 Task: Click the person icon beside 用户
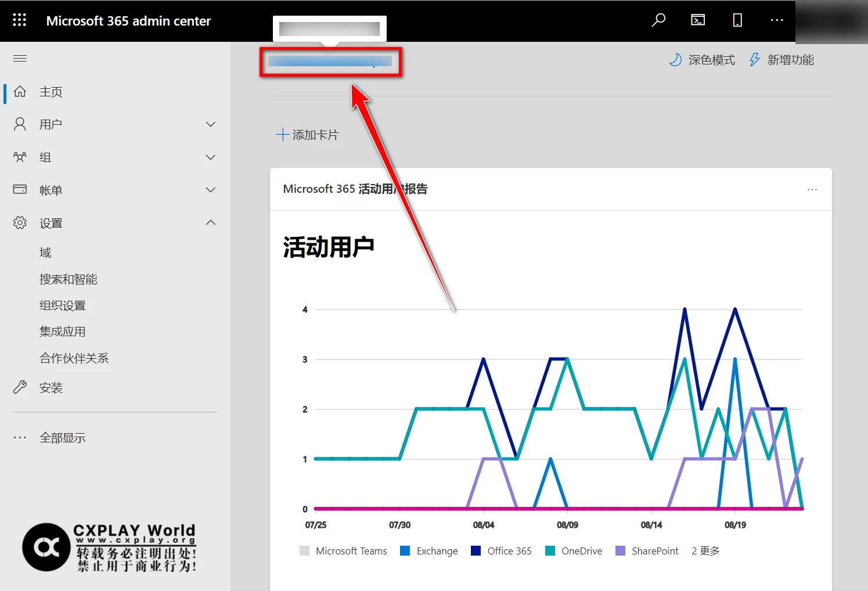[x=20, y=124]
